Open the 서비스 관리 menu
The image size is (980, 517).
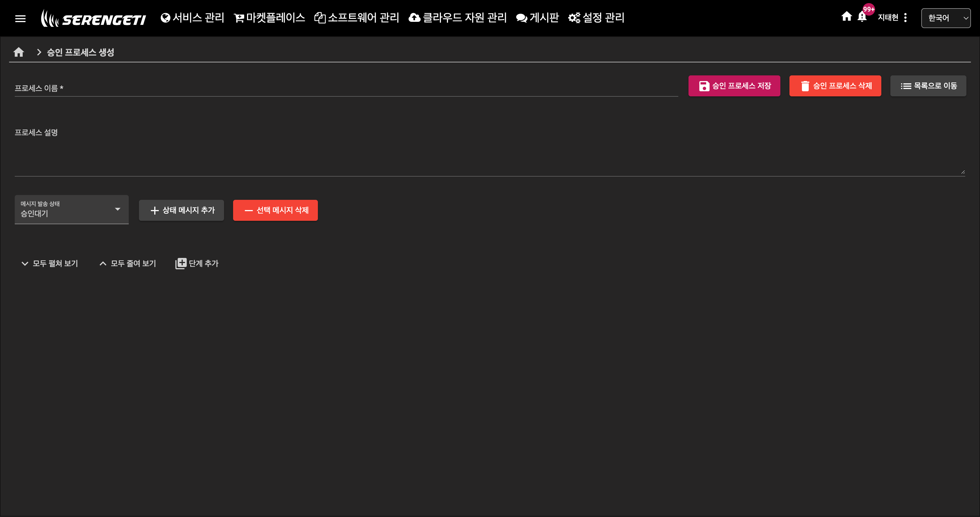click(193, 18)
